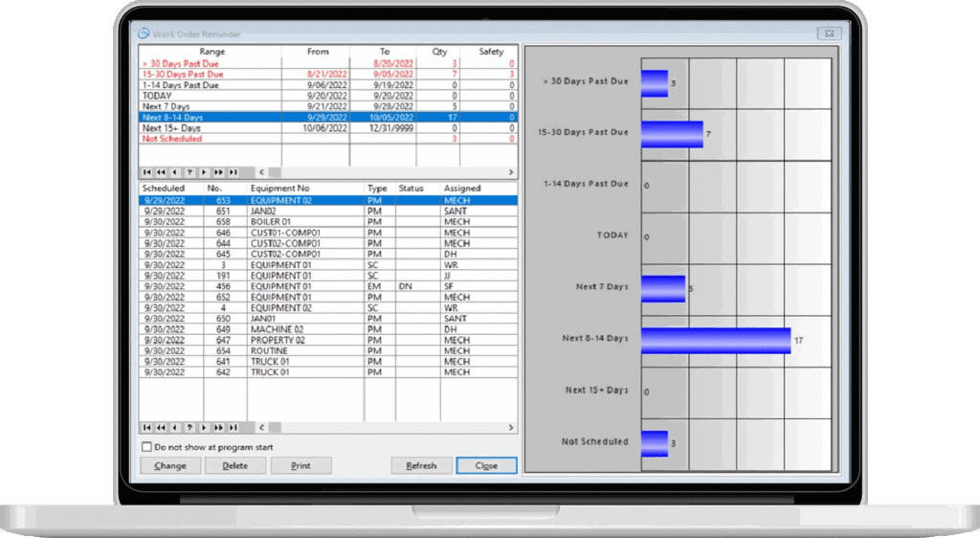Viewport: 980px width, 538px height.
Task: Click the Safety column header
Action: [490, 52]
